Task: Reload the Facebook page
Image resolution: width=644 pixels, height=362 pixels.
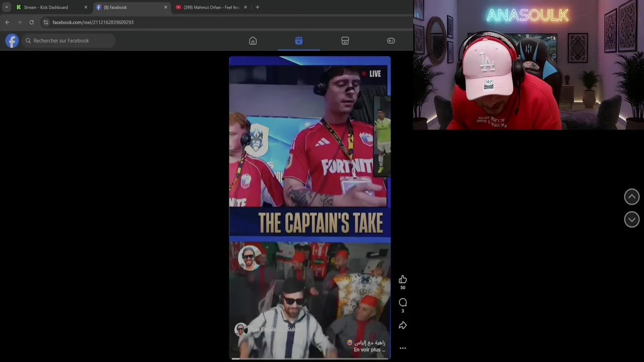Action: [x=31, y=22]
